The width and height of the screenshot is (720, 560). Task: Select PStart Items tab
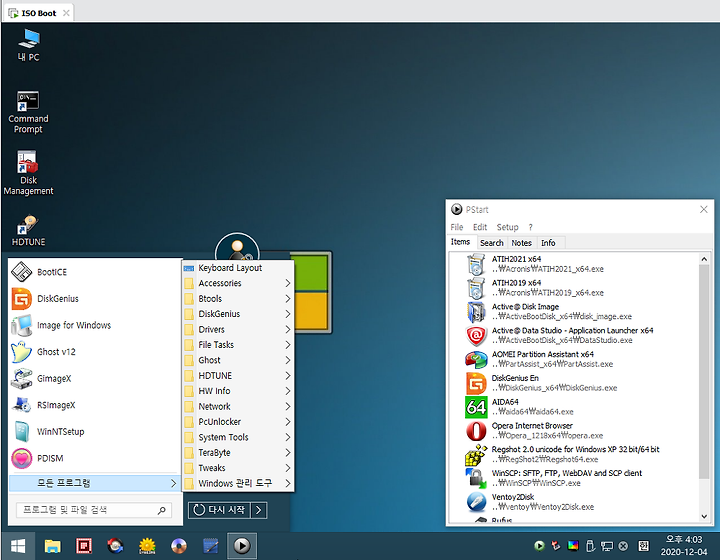[461, 242]
